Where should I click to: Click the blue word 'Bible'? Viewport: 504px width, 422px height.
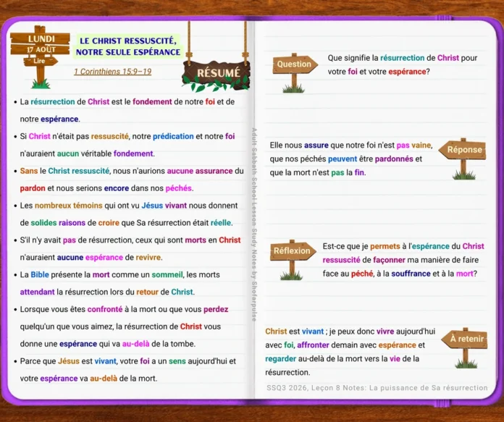40,275
